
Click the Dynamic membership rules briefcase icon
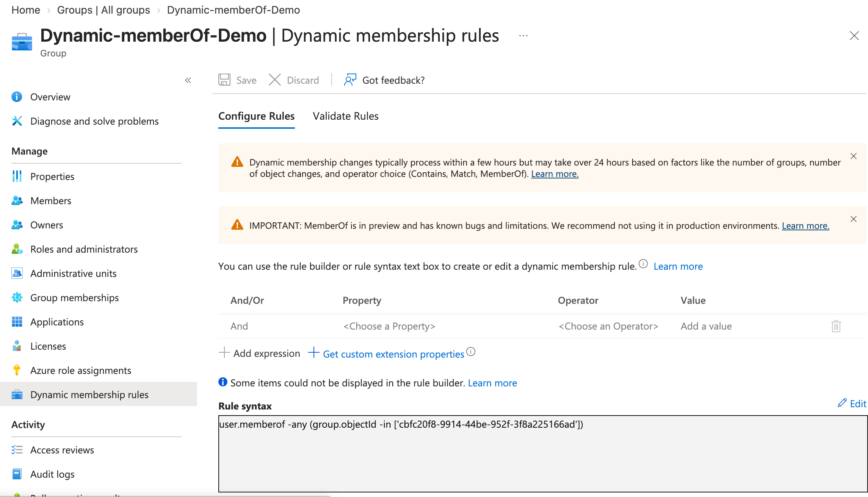pos(17,395)
